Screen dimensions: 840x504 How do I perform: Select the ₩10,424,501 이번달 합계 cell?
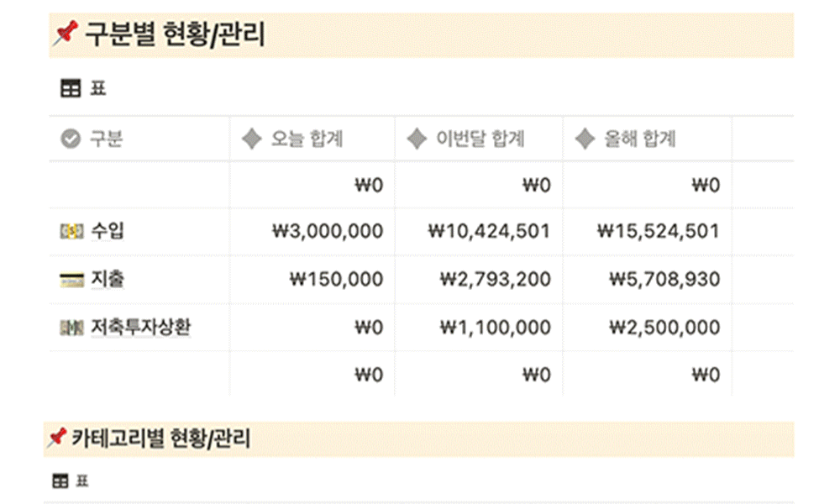coord(479,231)
